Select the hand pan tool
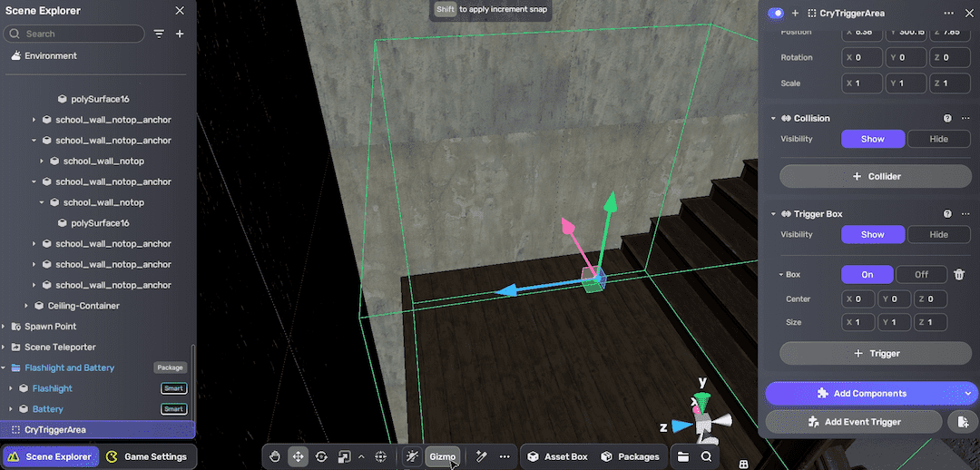Image resolution: width=980 pixels, height=470 pixels. (x=274, y=457)
